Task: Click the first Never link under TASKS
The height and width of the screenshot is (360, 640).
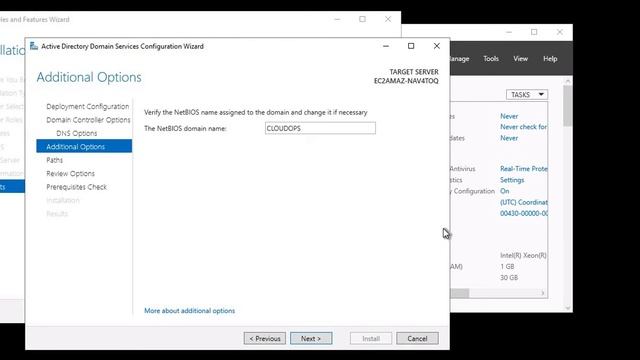Action: pyautogui.click(x=509, y=116)
